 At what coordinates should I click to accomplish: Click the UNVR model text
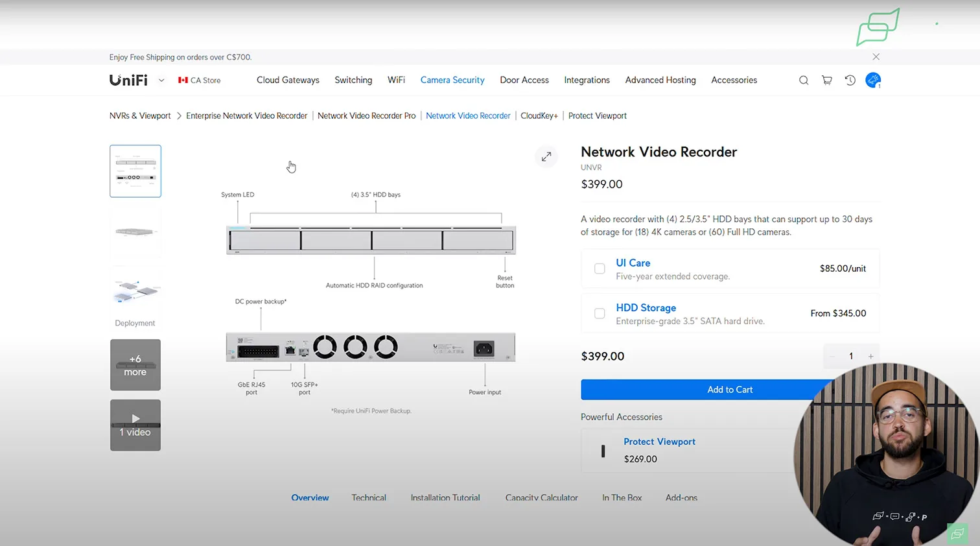click(591, 167)
